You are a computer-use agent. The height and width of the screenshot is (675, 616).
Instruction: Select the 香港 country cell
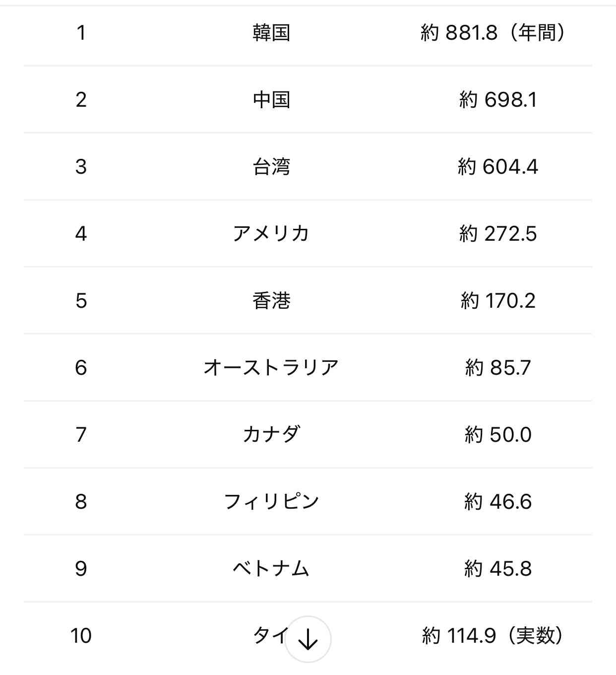(271, 301)
